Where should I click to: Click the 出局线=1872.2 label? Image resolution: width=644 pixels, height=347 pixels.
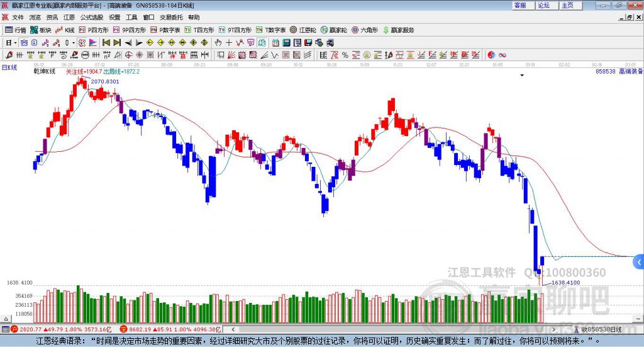pos(121,71)
